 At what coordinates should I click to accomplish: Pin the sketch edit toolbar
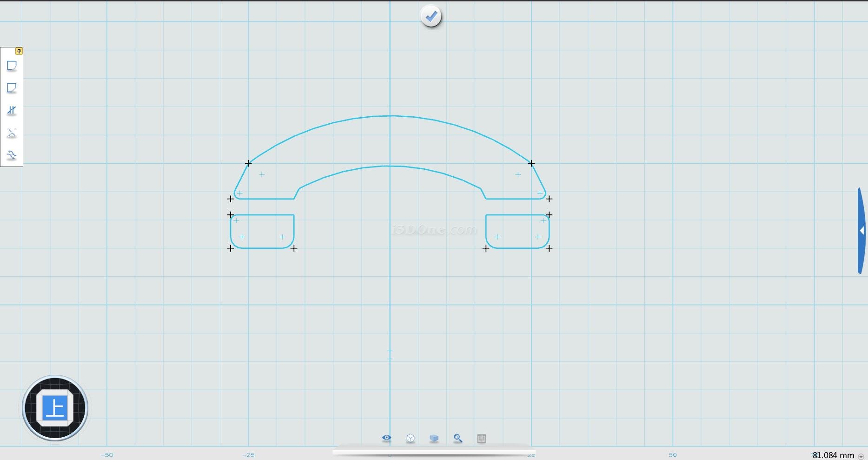pyautogui.click(x=19, y=51)
